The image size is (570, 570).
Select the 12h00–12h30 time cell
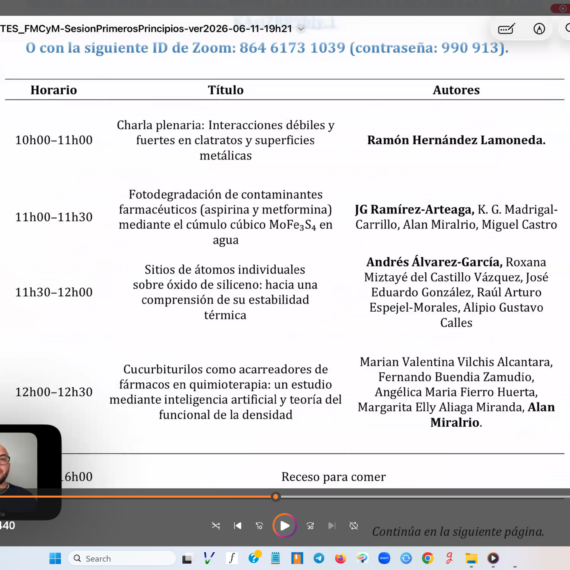point(54,392)
